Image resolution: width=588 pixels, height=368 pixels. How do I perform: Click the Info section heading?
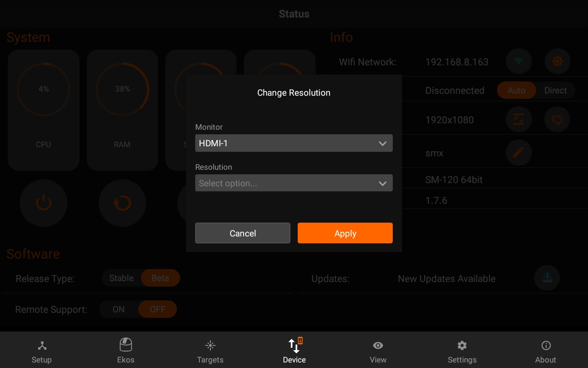tap(341, 37)
